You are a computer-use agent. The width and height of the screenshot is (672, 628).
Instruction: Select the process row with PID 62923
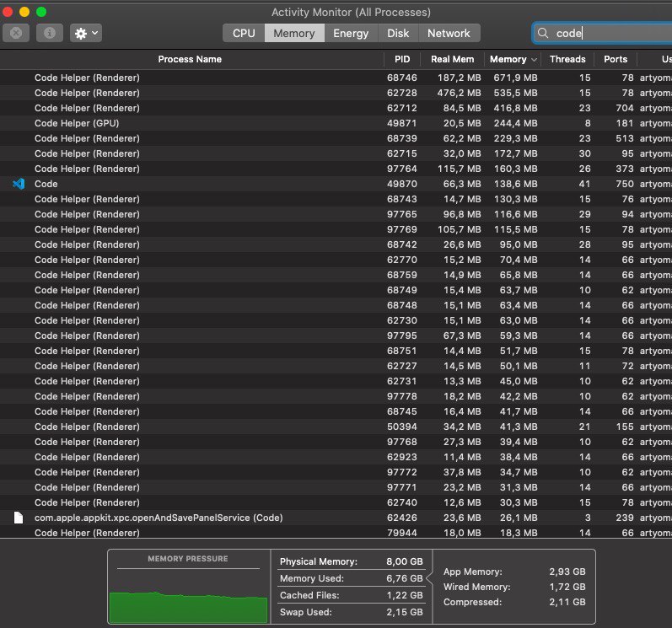click(336, 457)
